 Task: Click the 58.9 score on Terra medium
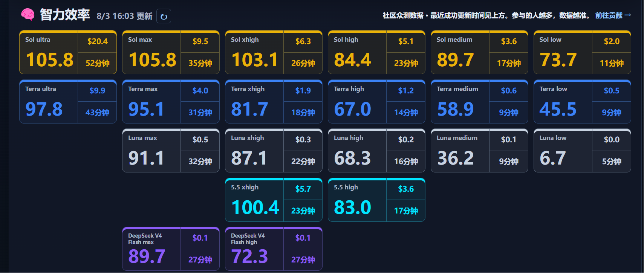[x=456, y=109]
